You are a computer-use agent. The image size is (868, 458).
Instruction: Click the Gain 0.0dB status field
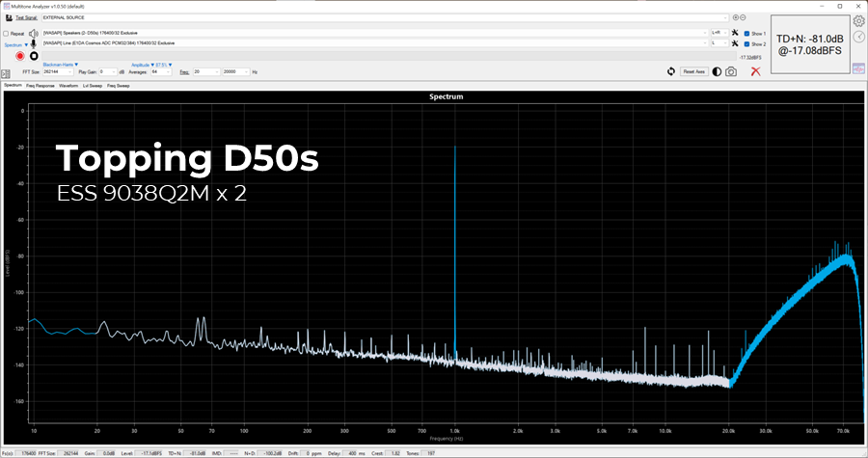pyautogui.click(x=107, y=453)
